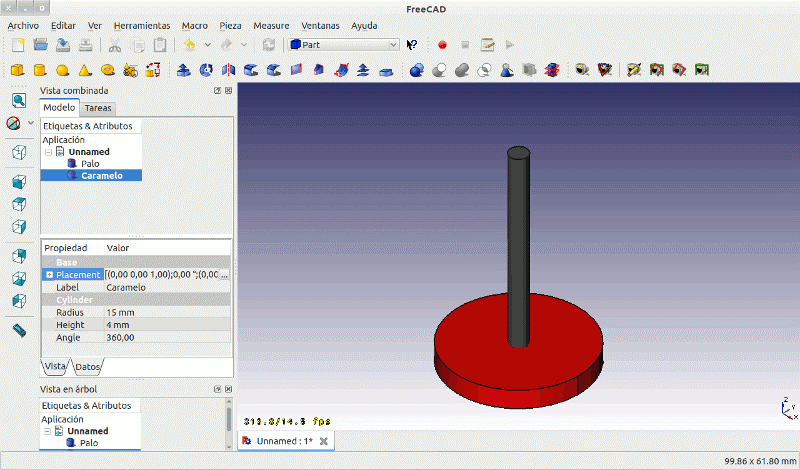
Task: Start macro recording with red button
Action: [x=442, y=45]
